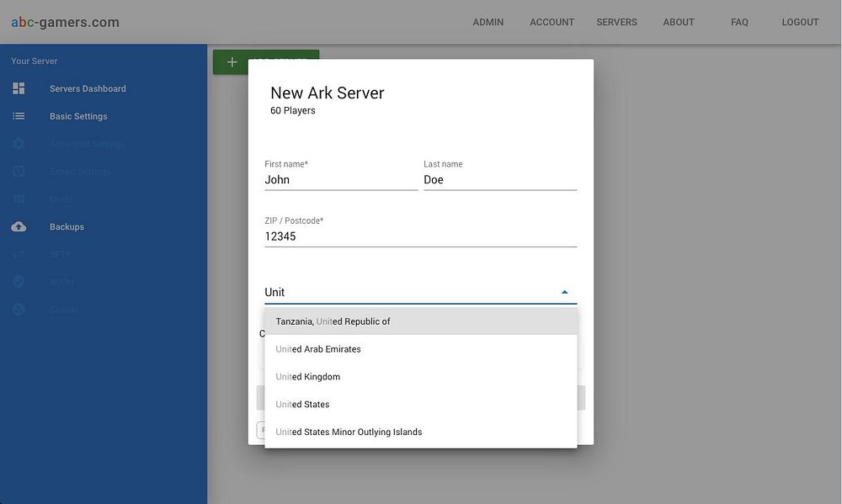Select United States Minor Outlying Islands
This screenshot has width=842, height=504.
[x=420, y=432]
